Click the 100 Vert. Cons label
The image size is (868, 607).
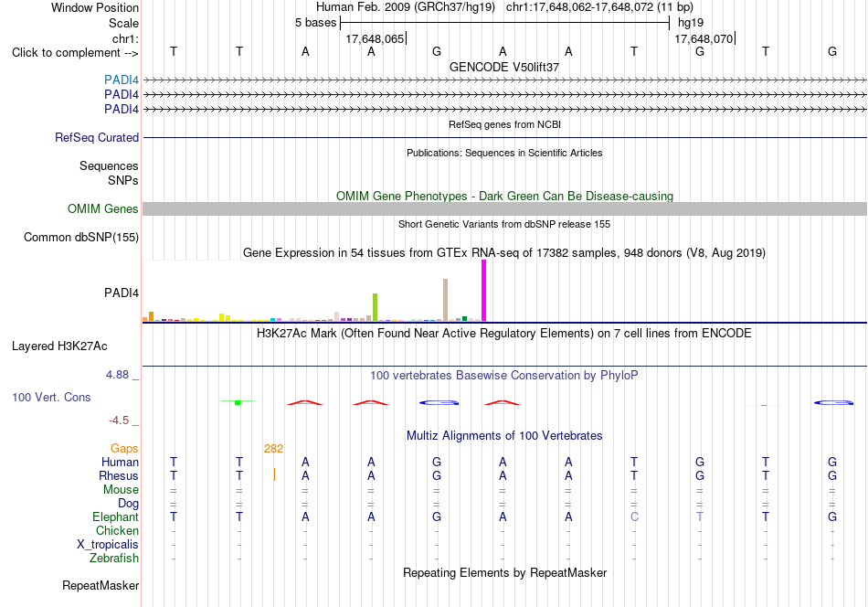coord(51,397)
